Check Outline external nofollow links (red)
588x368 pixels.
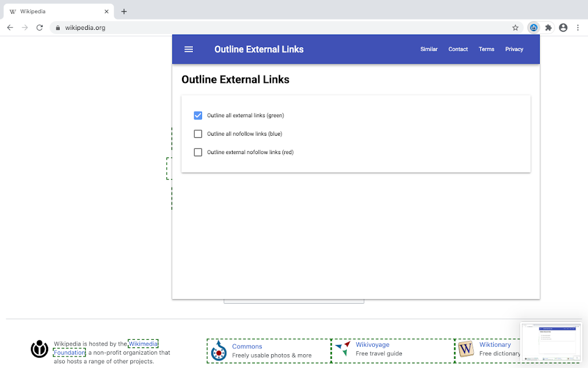click(198, 152)
